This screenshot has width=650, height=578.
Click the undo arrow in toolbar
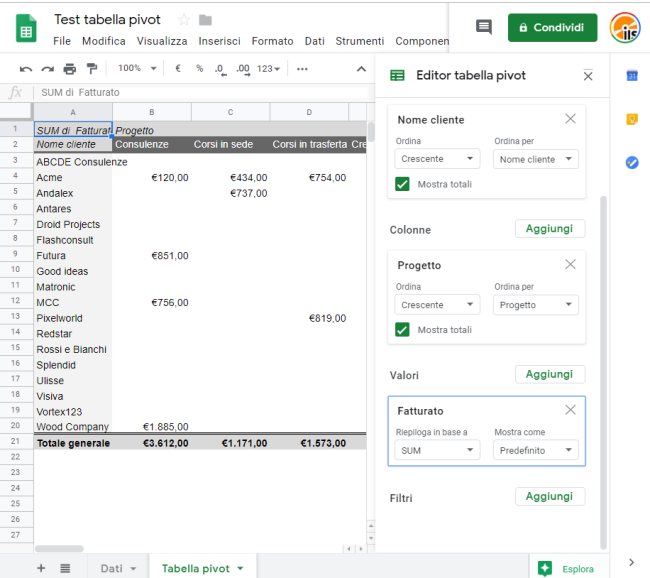(x=26, y=69)
